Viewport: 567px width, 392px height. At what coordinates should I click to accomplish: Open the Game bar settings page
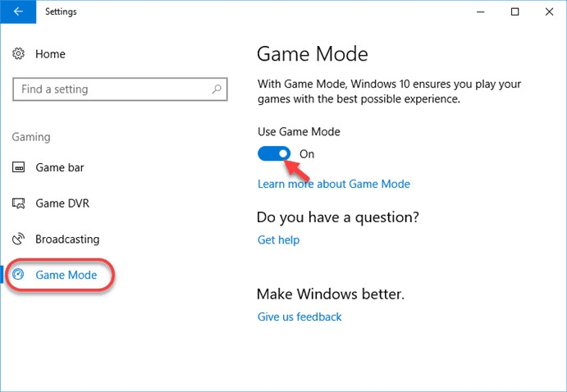tap(59, 168)
